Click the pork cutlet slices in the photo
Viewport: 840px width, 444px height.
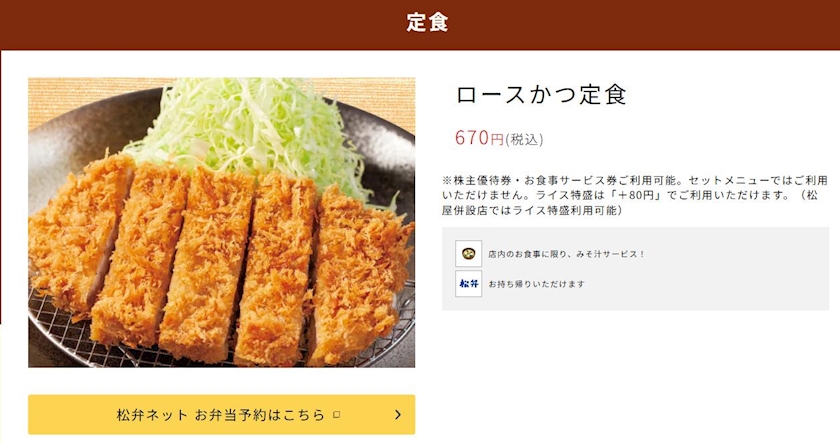[220, 260]
